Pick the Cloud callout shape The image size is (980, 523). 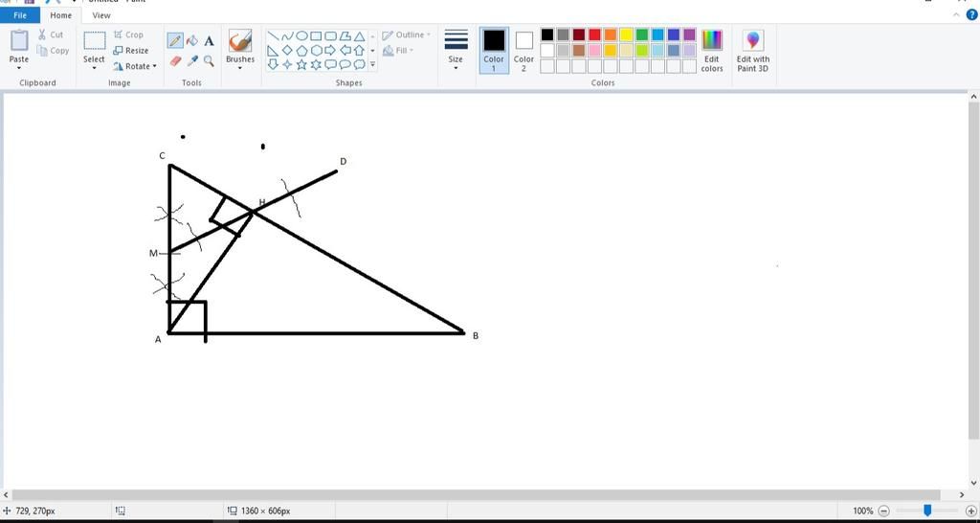(360, 64)
